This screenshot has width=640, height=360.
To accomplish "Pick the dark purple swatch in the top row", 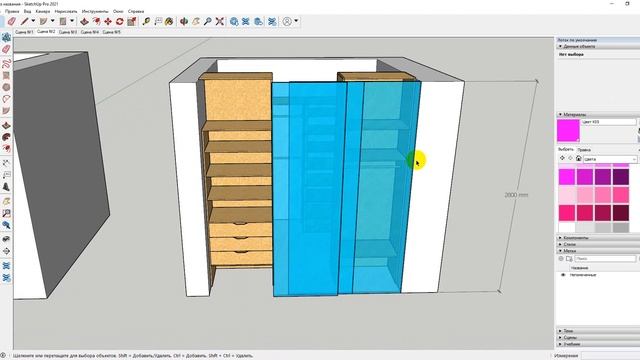I will click(621, 177).
